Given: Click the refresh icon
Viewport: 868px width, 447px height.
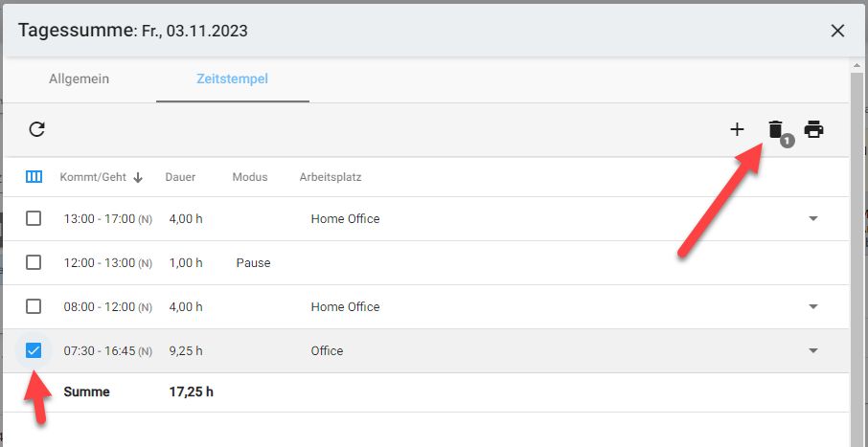Looking at the screenshot, I should (x=37, y=129).
